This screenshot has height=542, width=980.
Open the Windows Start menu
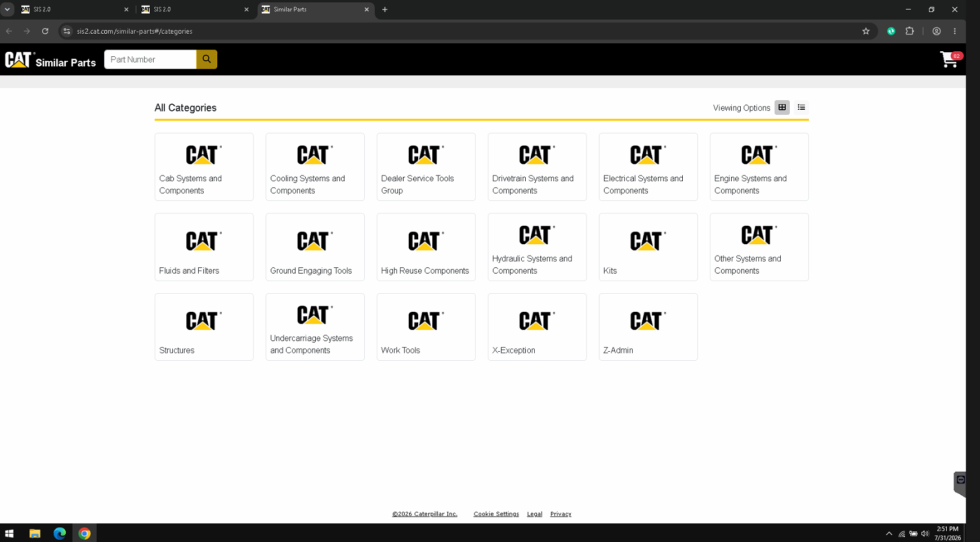(9, 533)
